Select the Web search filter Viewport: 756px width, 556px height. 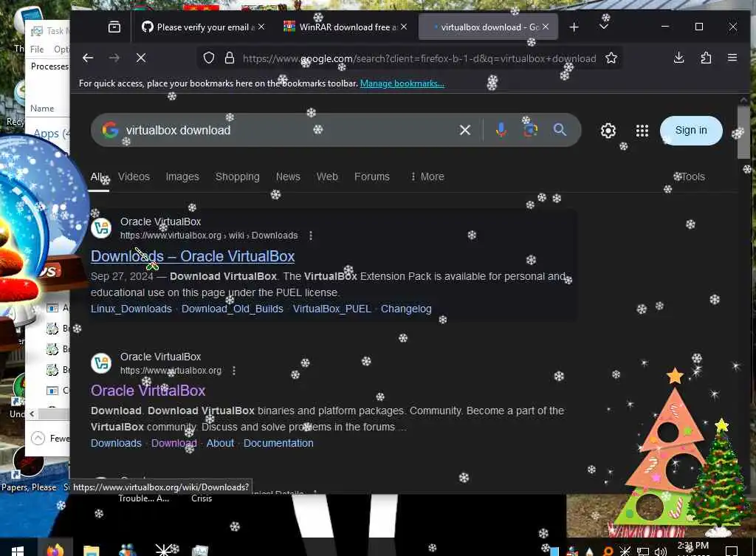[327, 176]
